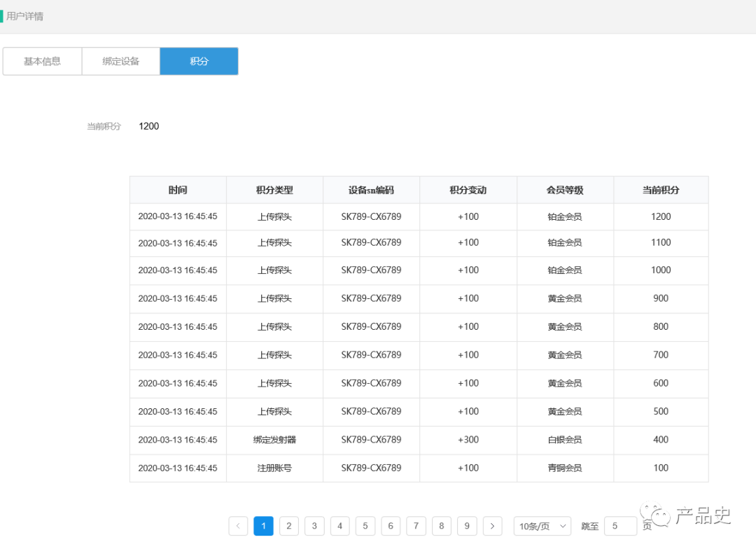Viewport: 756px width, 549px height.
Task: Go to next page arrow
Action: click(x=493, y=526)
